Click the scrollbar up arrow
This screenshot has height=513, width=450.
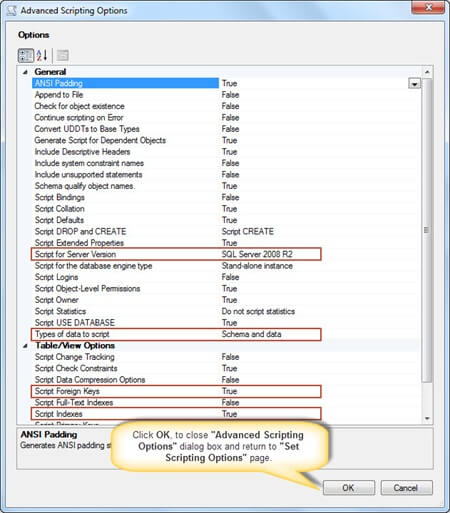coord(427,72)
